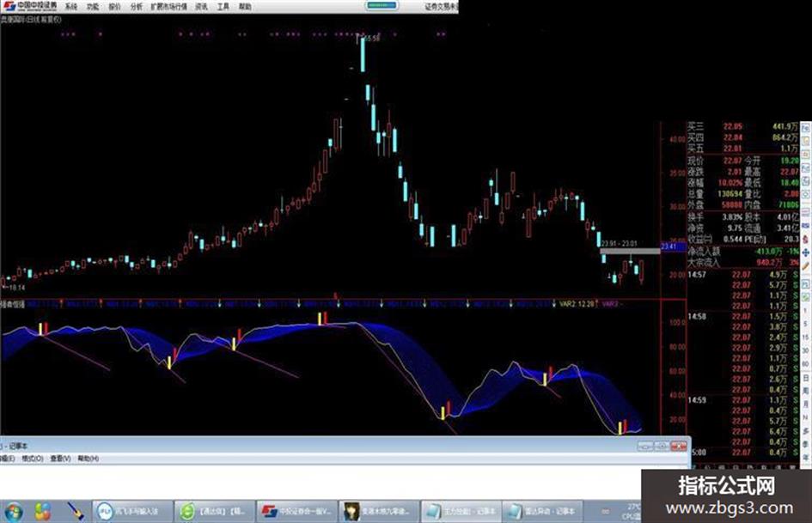The height and width of the screenshot is (523, 812).
Task: Select the 周 (weekly) period tab
Action: coord(806,391)
